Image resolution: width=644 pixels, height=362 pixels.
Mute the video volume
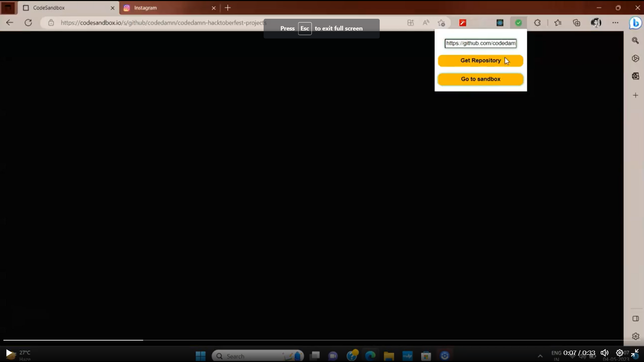coord(604,353)
